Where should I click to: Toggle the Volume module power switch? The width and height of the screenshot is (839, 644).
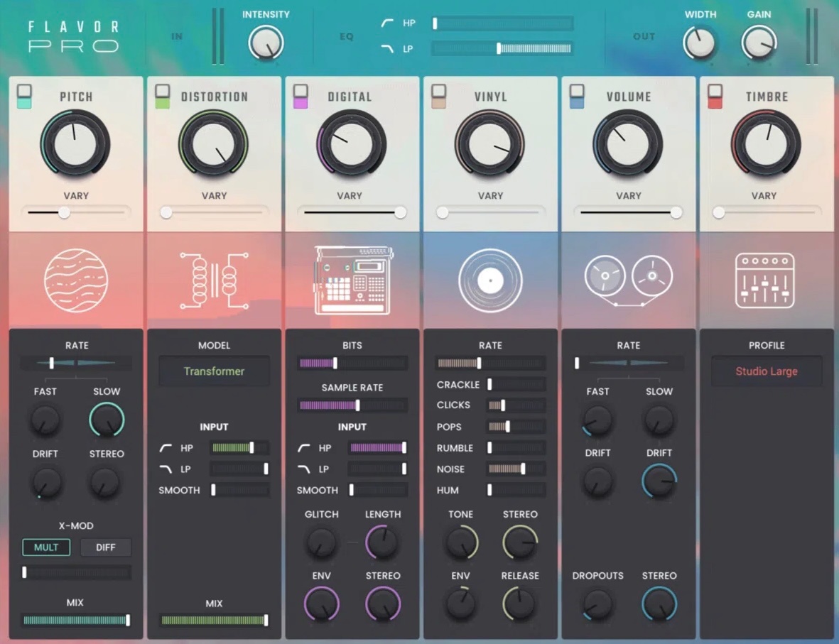coord(577,97)
